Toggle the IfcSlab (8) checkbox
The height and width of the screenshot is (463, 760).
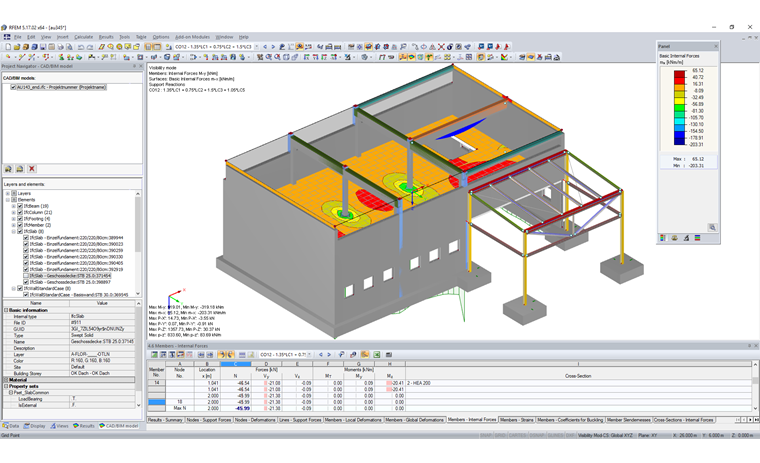pyautogui.click(x=20, y=231)
